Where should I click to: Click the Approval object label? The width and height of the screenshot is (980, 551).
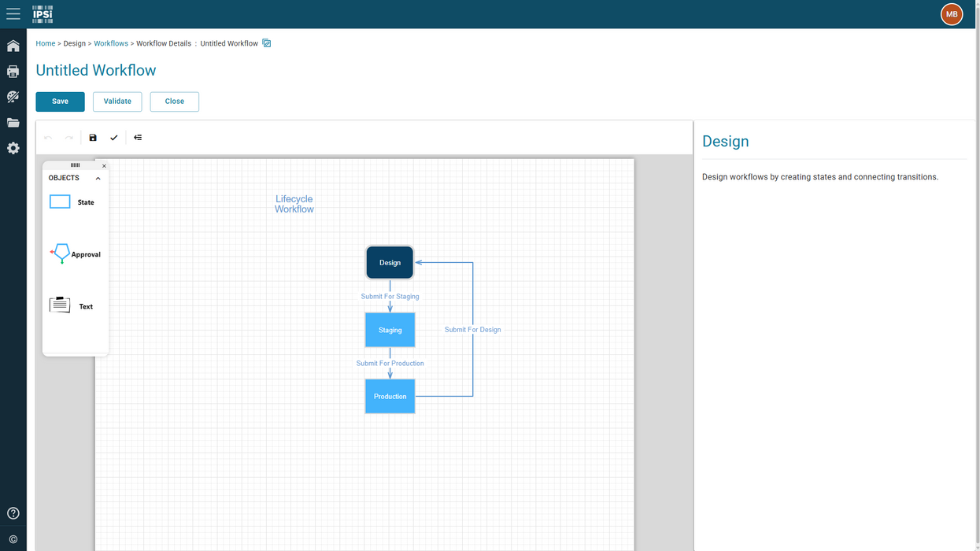(x=86, y=254)
